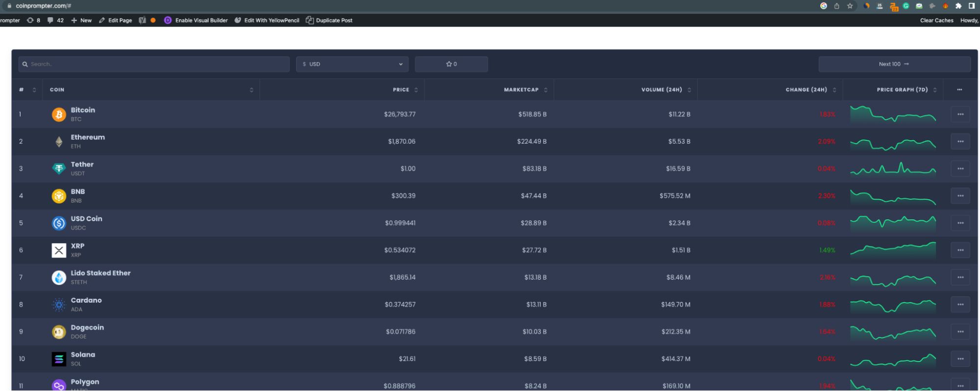
Task: Open the more options button for Tether
Action: tap(960, 169)
